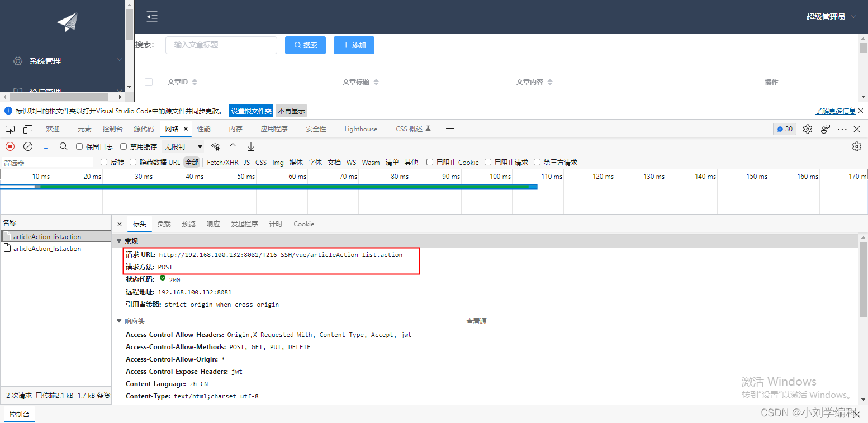Image resolution: width=868 pixels, height=423 pixels.
Task: Close the request details pane
Action: [x=120, y=224]
